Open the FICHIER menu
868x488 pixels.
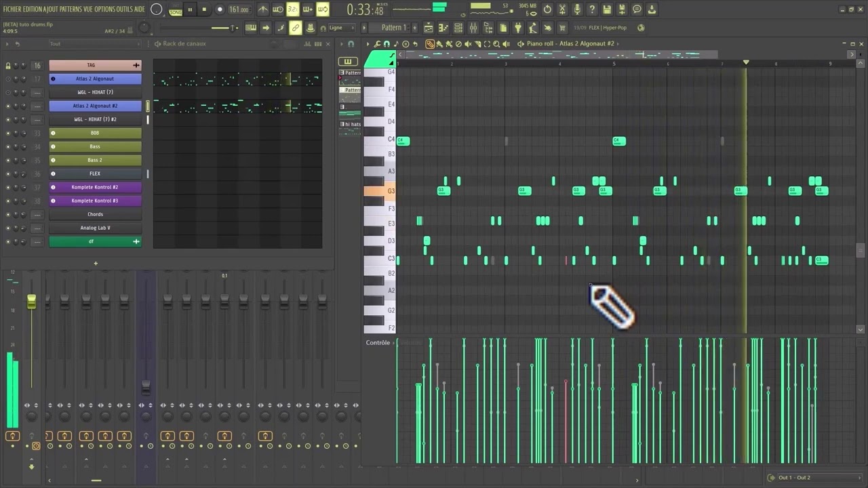(12, 9)
